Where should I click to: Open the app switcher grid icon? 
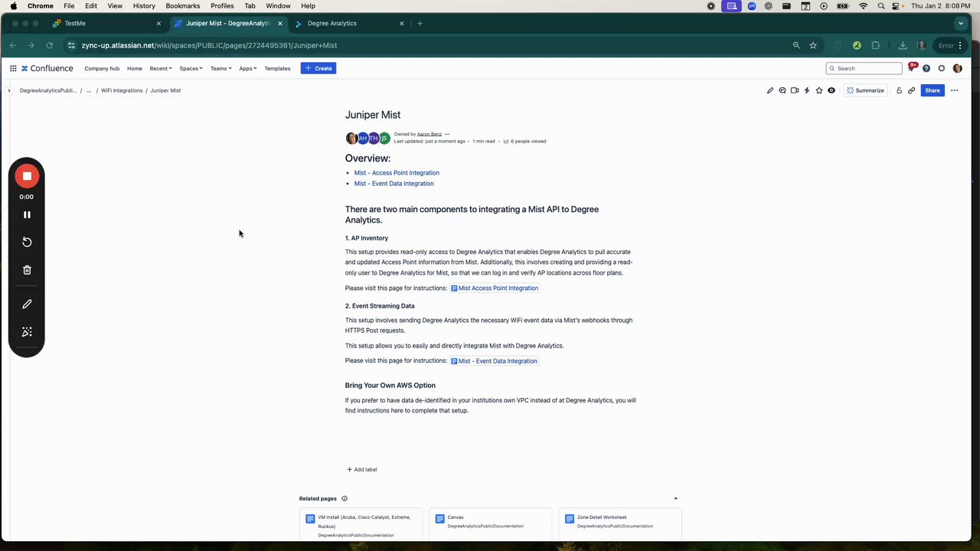[x=13, y=68]
